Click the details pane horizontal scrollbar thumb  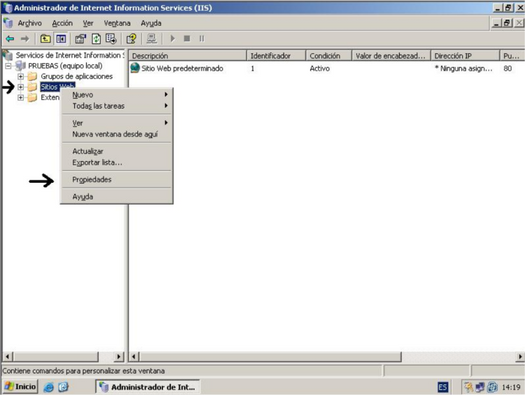tap(270, 357)
